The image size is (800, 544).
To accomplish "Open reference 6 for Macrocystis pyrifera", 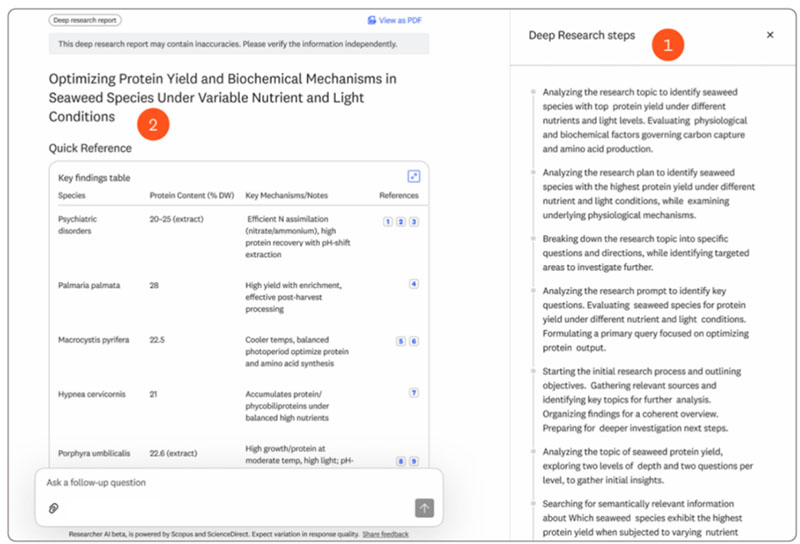I will click(x=413, y=341).
